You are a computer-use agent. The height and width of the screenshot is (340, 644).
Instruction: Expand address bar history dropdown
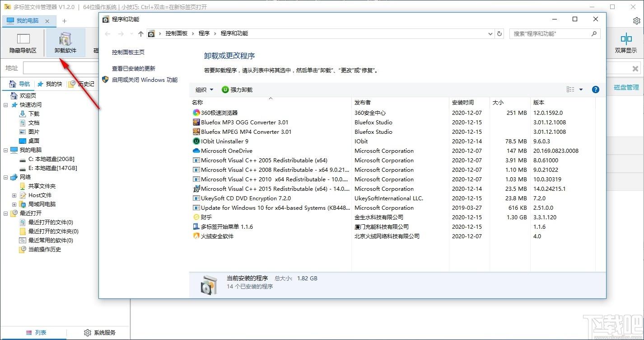490,33
